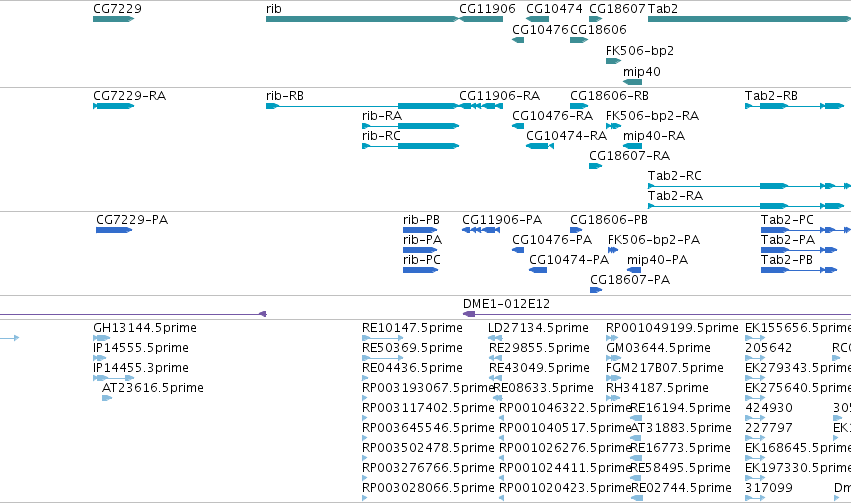
Task: Select the mip40-PA protein label
Action: point(657,260)
